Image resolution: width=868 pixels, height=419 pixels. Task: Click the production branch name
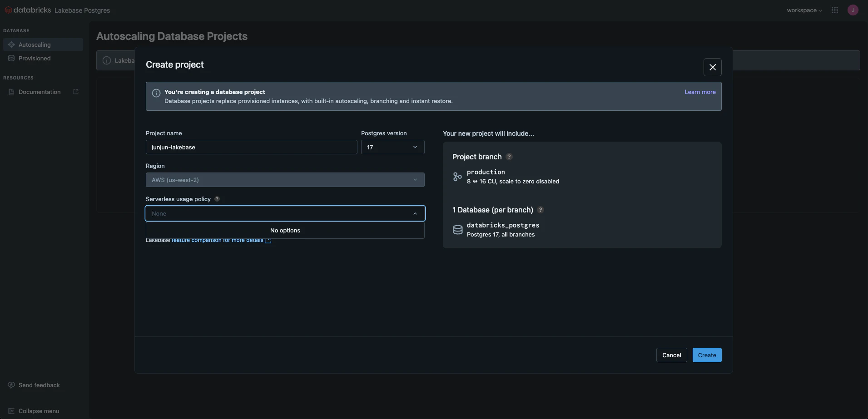point(486,172)
